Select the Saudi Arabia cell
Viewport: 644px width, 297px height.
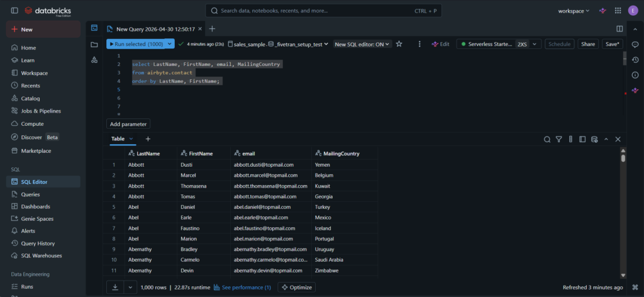click(344, 260)
